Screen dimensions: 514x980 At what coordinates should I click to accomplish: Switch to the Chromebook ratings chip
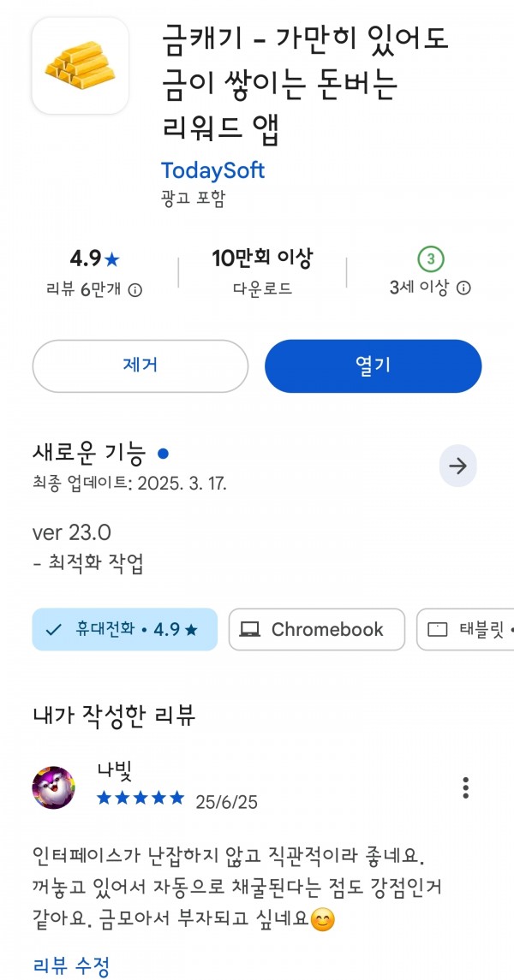tap(316, 629)
